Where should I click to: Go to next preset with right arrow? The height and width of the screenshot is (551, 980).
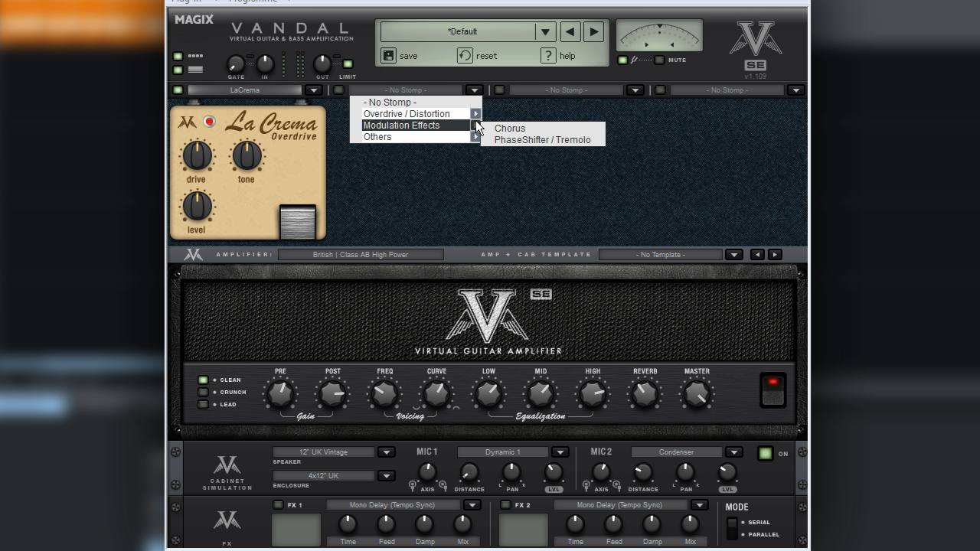[x=594, y=31]
